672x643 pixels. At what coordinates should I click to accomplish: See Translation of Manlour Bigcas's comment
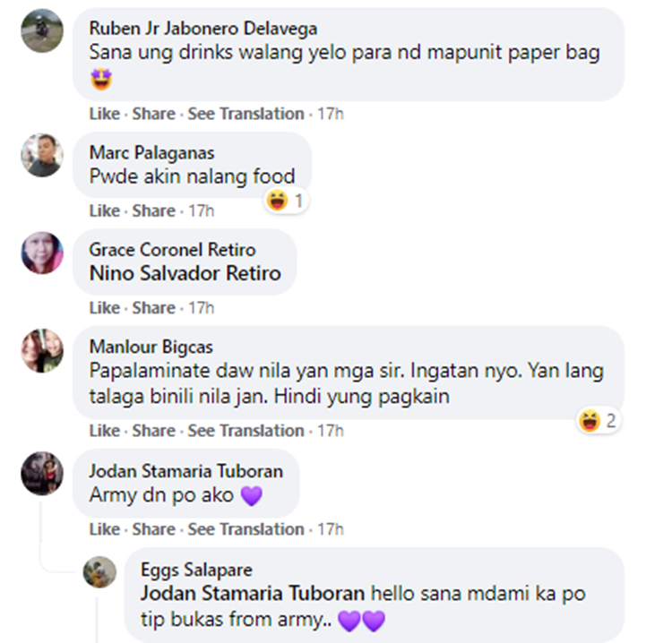(246, 431)
